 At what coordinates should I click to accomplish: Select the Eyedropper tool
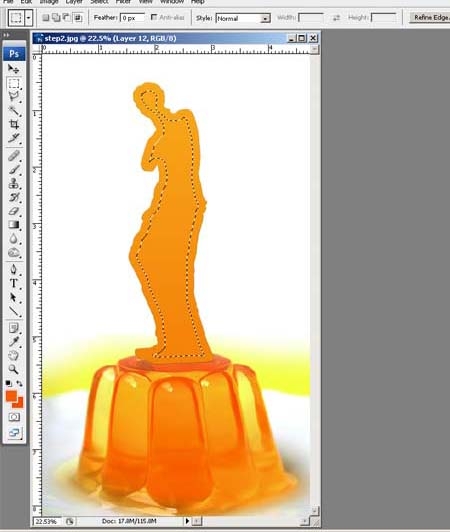[14, 342]
